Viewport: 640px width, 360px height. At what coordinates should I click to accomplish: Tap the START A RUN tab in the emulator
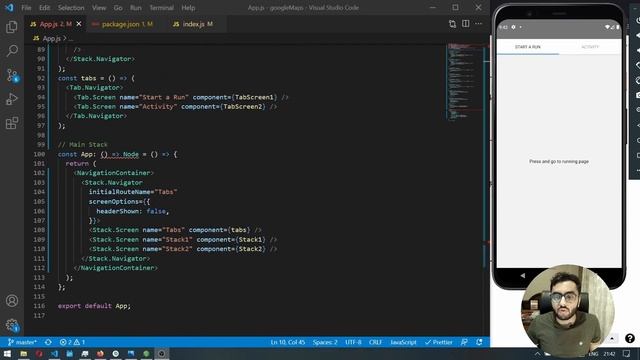pyautogui.click(x=527, y=47)
